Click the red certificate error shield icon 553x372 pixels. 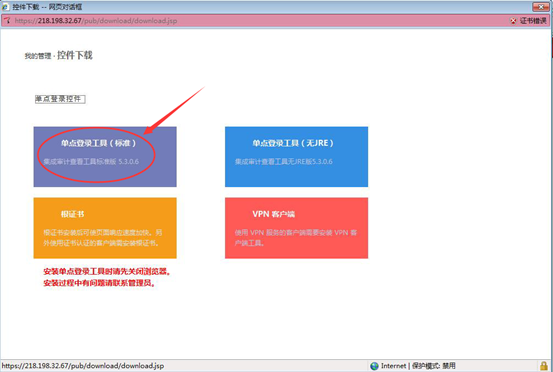pyautogui.click(x=514, y=21)
